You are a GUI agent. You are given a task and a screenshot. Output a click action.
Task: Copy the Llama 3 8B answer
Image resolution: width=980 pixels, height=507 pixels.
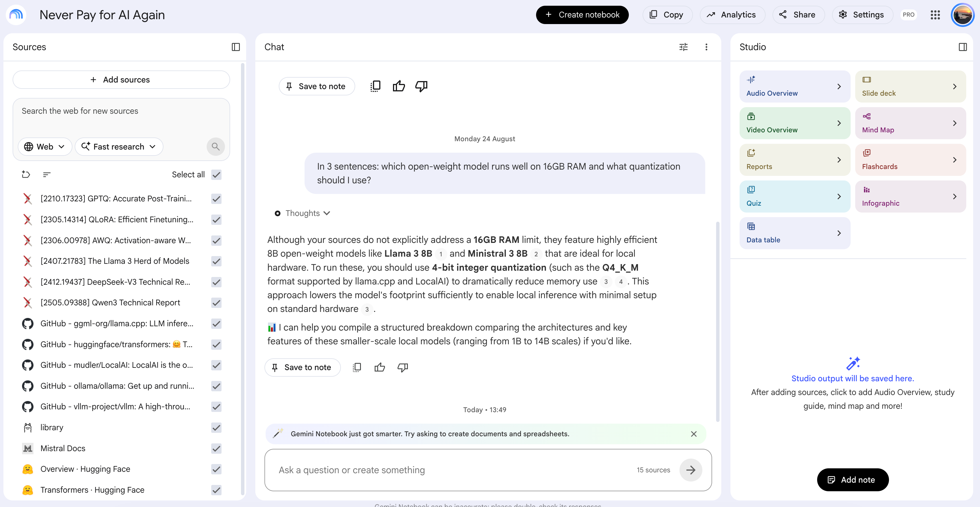point(357,367)
